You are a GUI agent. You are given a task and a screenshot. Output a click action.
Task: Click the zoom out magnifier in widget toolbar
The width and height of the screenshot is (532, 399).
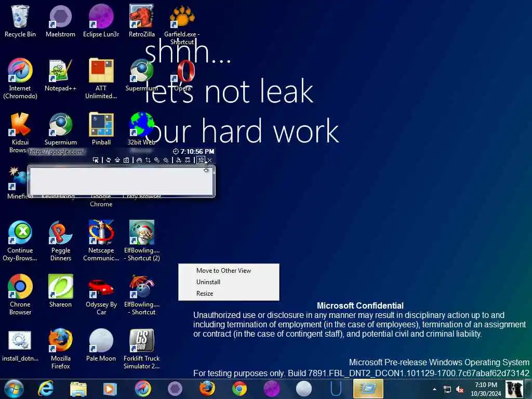(166, 160)
